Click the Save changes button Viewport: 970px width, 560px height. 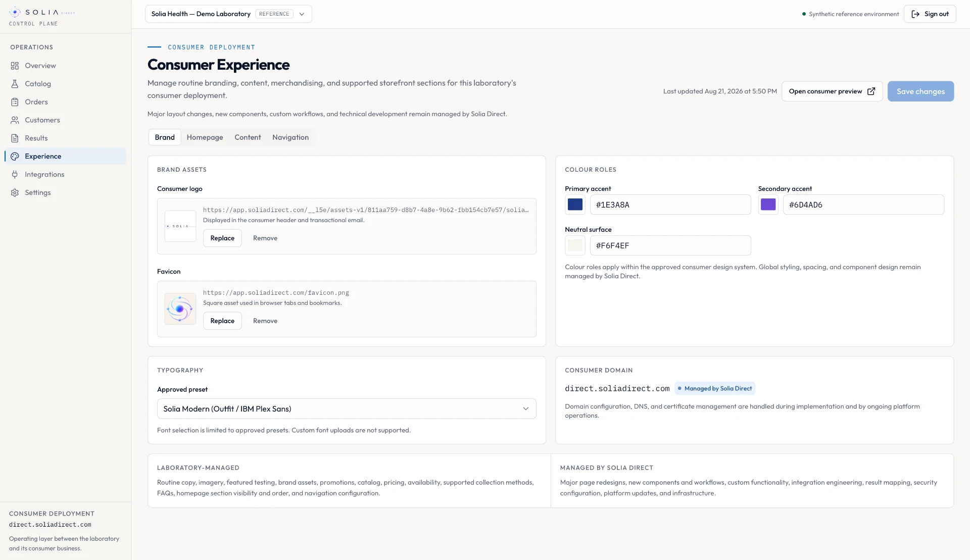920,91
